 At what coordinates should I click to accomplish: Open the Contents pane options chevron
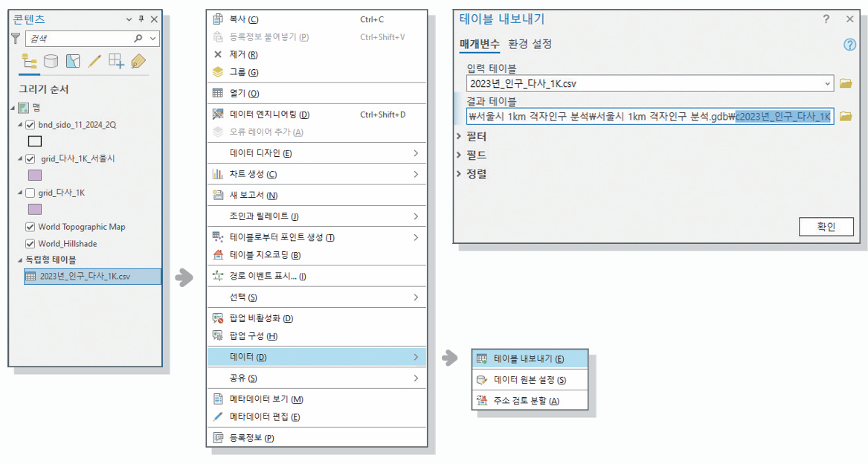[x=129, y=19]
